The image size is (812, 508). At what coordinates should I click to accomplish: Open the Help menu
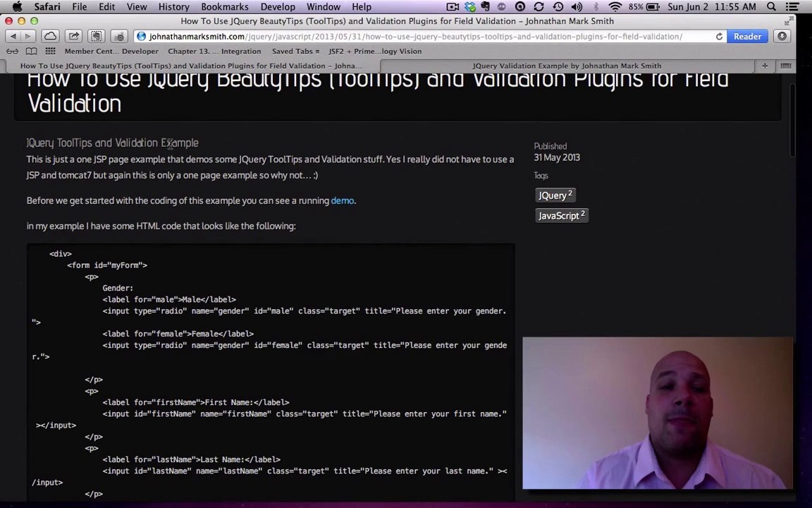click(x=362, y=7)
